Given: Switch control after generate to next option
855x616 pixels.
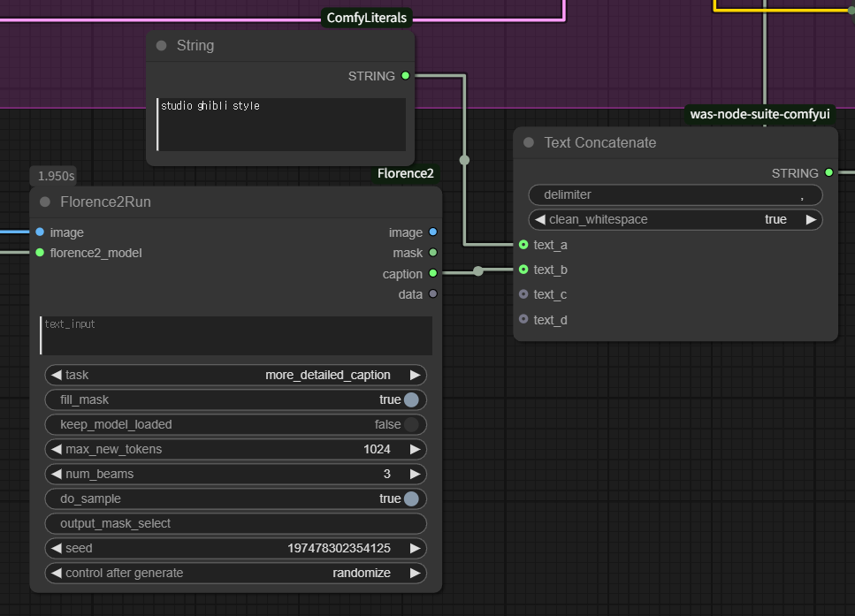Looking at the screenshot, I should (x=415, y=573).
